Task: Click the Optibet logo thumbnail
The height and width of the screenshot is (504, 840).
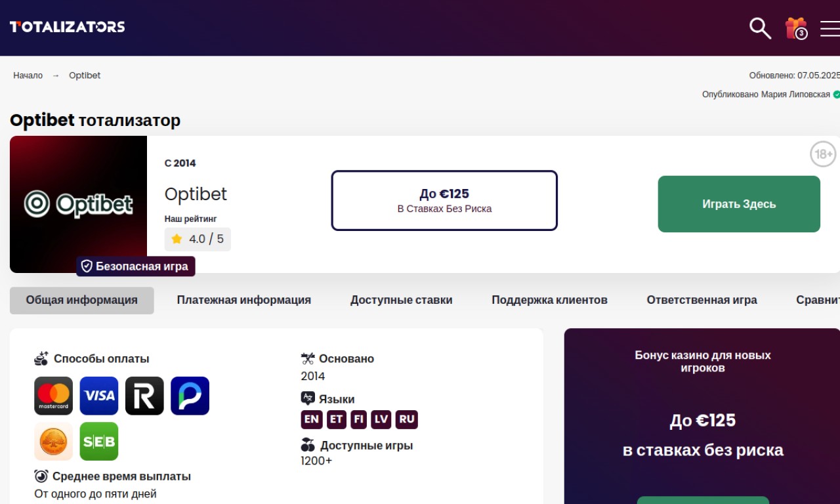Action: point(78,204)
